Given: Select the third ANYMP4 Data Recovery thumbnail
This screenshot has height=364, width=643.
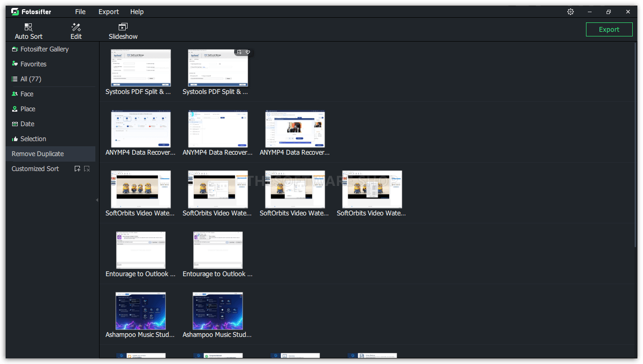Looking at the screenshot, I should tap(295, 129).
